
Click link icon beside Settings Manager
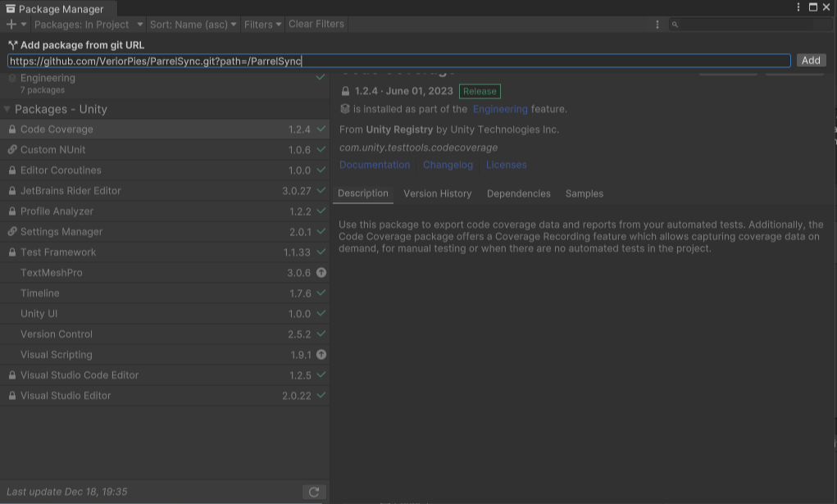[x=11, y=232]
